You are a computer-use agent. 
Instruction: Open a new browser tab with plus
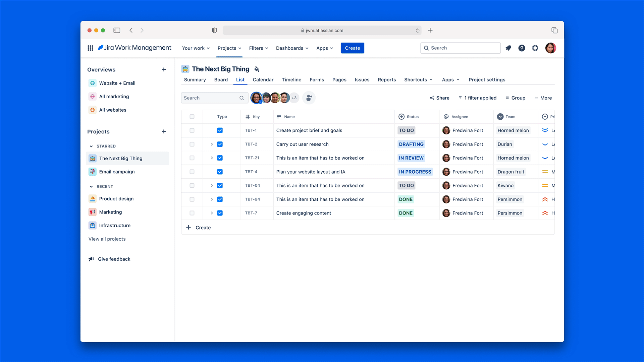pos(430,30)
